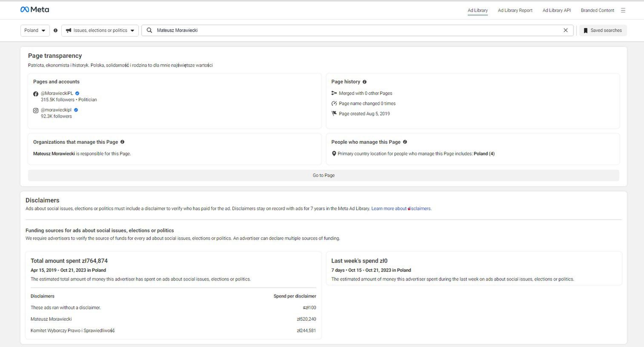Click the '315.5K followers • Politician' text
This screenshot has height=347, width=644.
coord(69,100)
